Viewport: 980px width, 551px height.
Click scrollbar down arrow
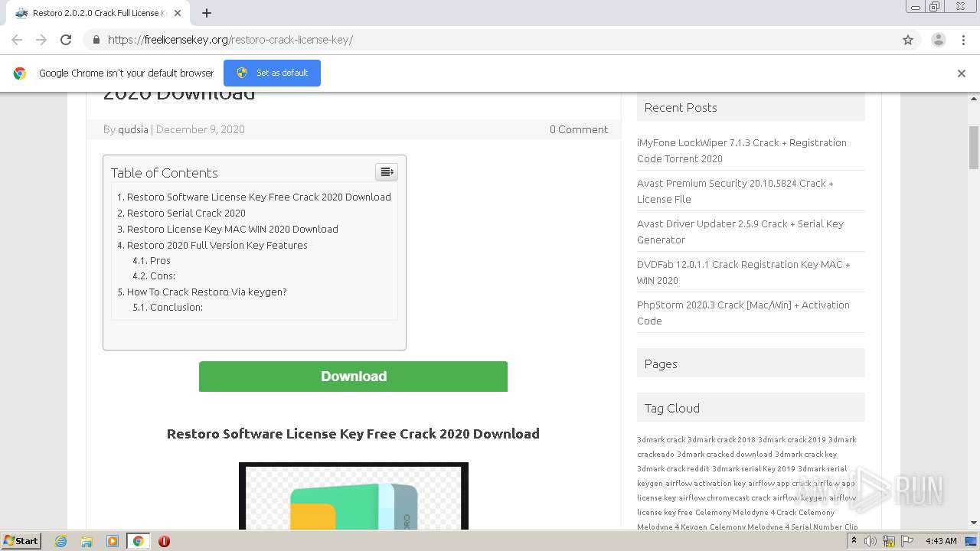[974, 523]
